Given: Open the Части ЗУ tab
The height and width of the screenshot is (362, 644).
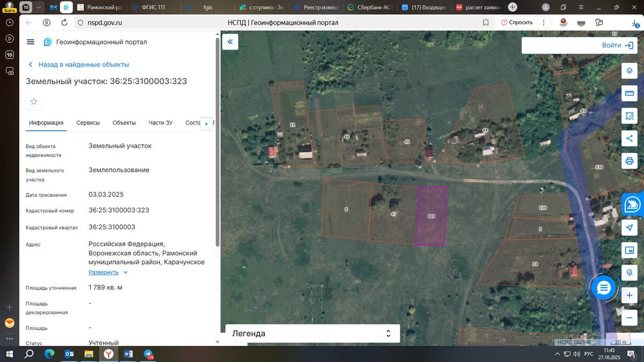Looking at the screenshot, I should click(160, 123).
